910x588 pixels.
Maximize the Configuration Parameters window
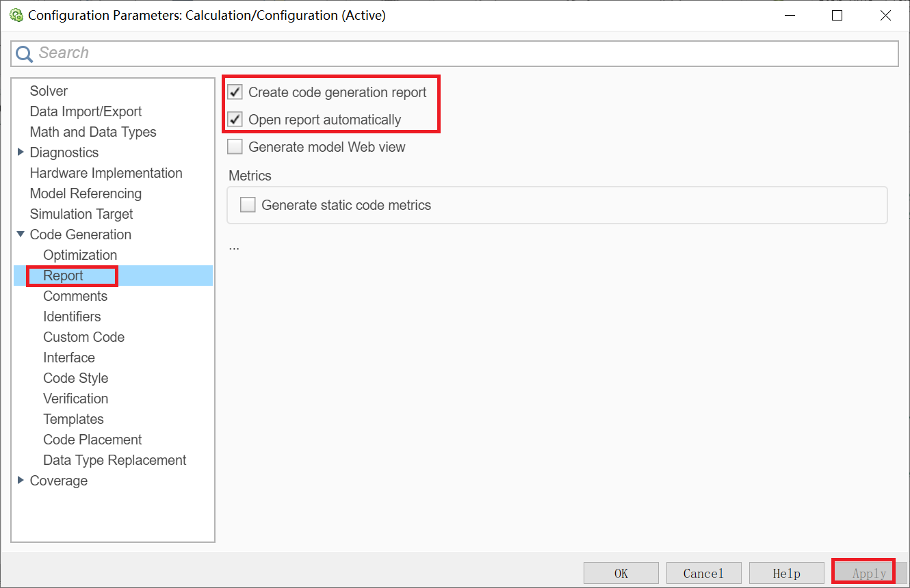click(837, 15)
